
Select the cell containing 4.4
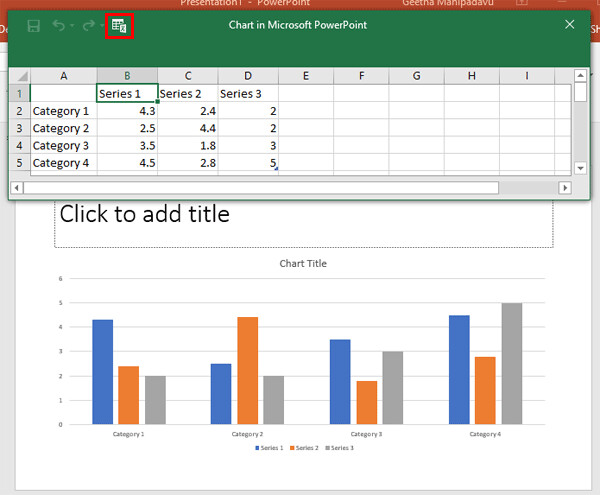pyautogui.click(x=187, y=128)
